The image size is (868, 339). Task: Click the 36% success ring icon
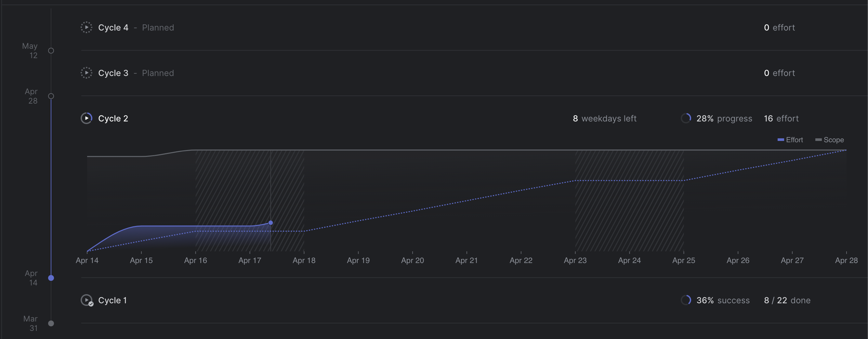686,300
